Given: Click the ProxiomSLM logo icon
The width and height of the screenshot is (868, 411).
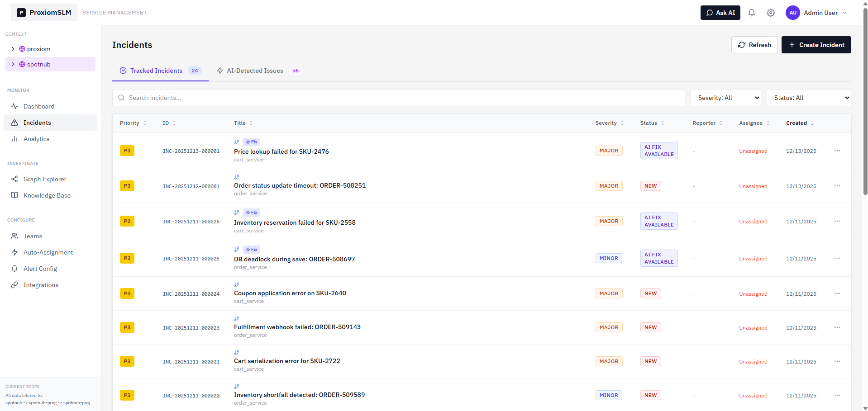Looking at the screenshot, I should click(21, 13).
